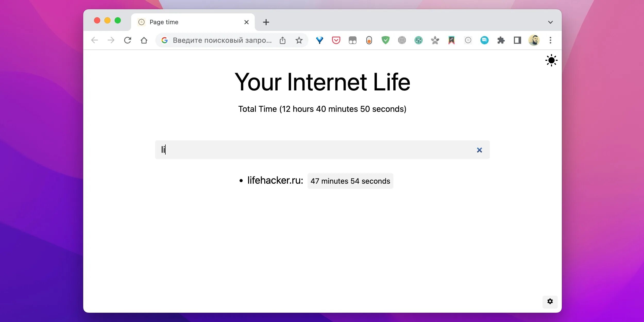The width and height of the screenshot is (644, 322).
Task: Open the settings gear menu
Action: (550, 301)
